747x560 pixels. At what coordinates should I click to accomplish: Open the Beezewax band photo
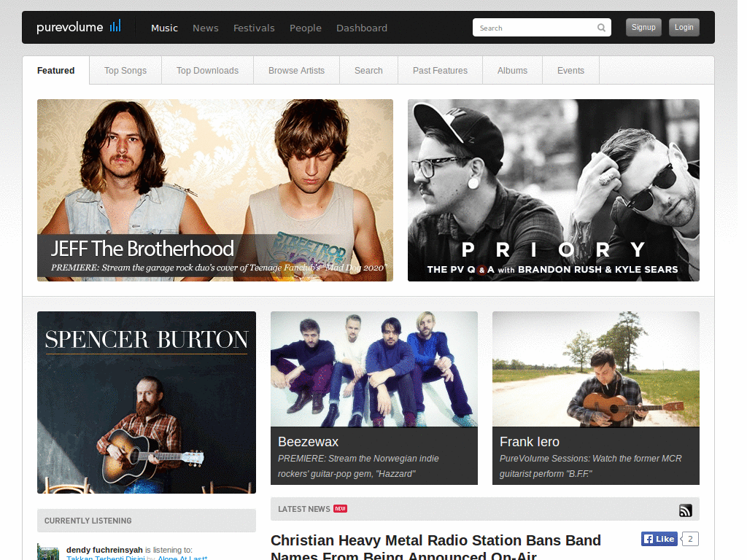click(x=374, y=369)
